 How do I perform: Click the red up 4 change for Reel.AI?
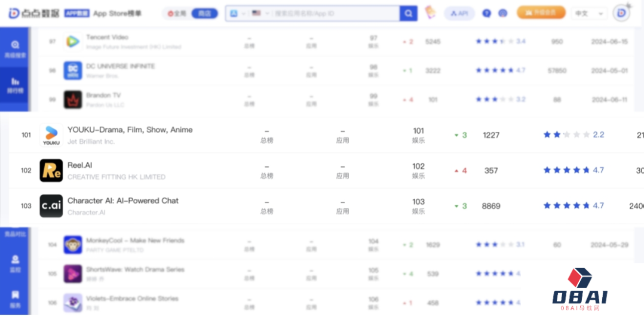pos(461,170)
